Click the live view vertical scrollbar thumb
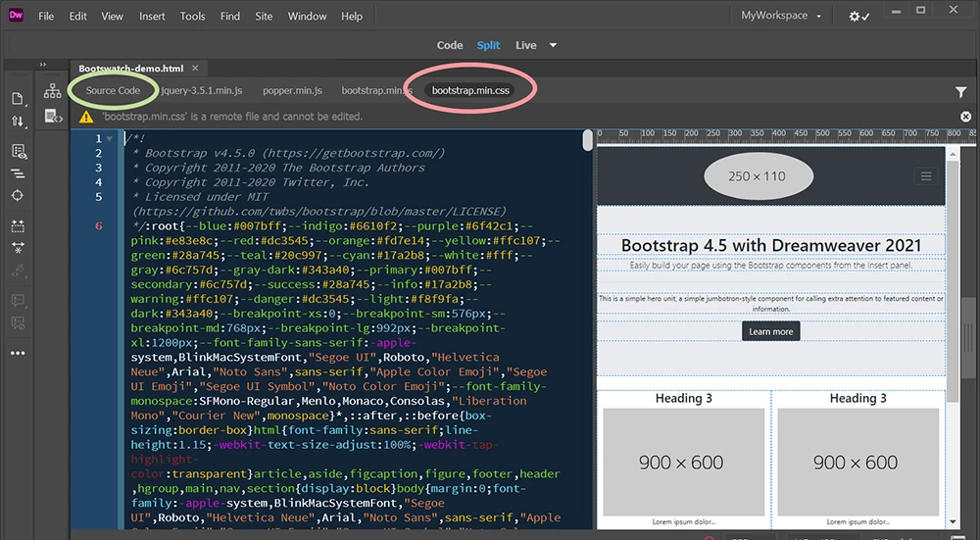The image size is (980, 540). click(x=953, y=281)
